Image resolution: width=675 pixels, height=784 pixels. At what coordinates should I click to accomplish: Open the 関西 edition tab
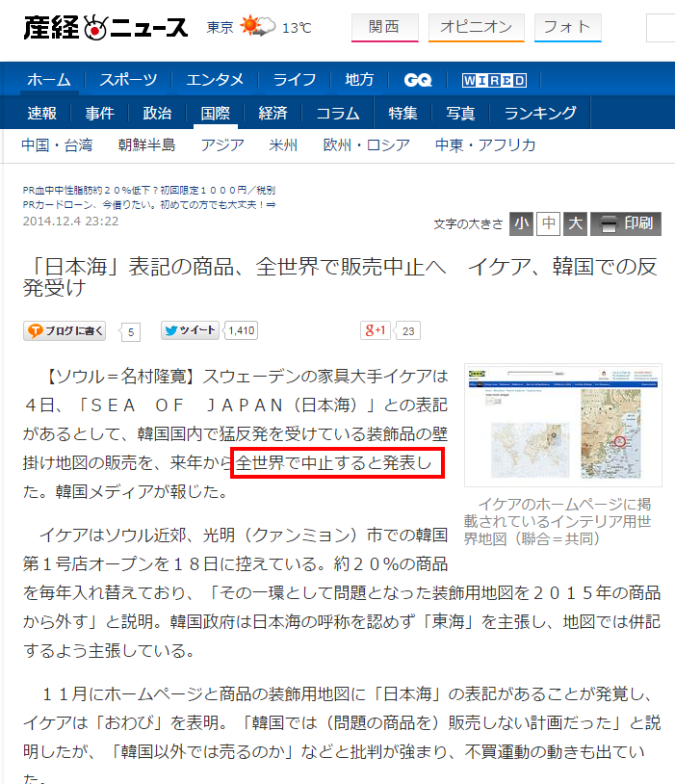[384, 28]
